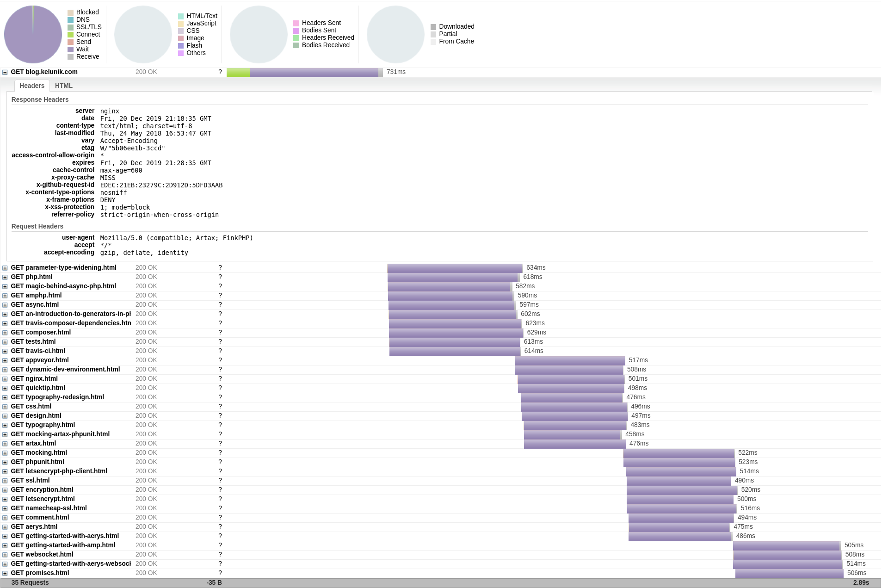Screen dimensions: 882x588
Task: Click the Downloaded legend swatch
Action: (x=433, y=27)
